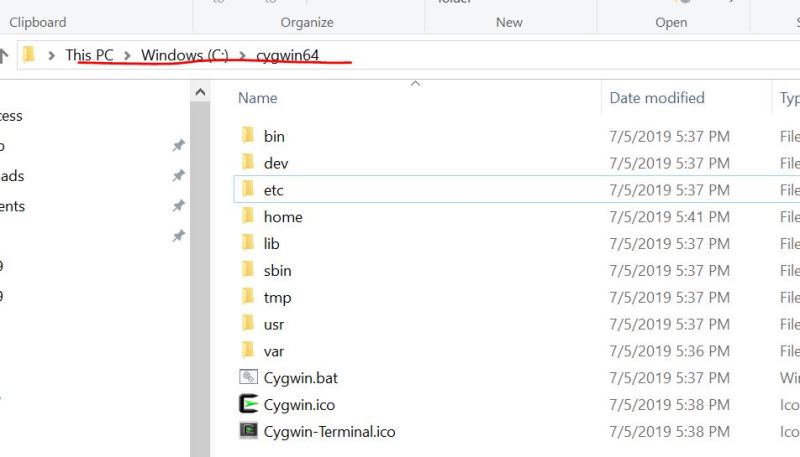
Task: Click the Cygwin.bat file icon
Action: pos(248,377)
